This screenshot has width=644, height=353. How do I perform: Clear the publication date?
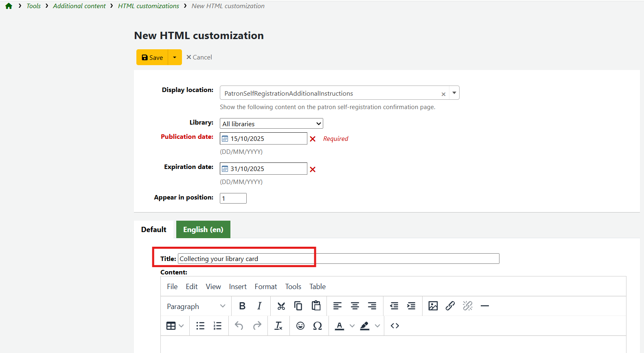click(x=313, y=139)
